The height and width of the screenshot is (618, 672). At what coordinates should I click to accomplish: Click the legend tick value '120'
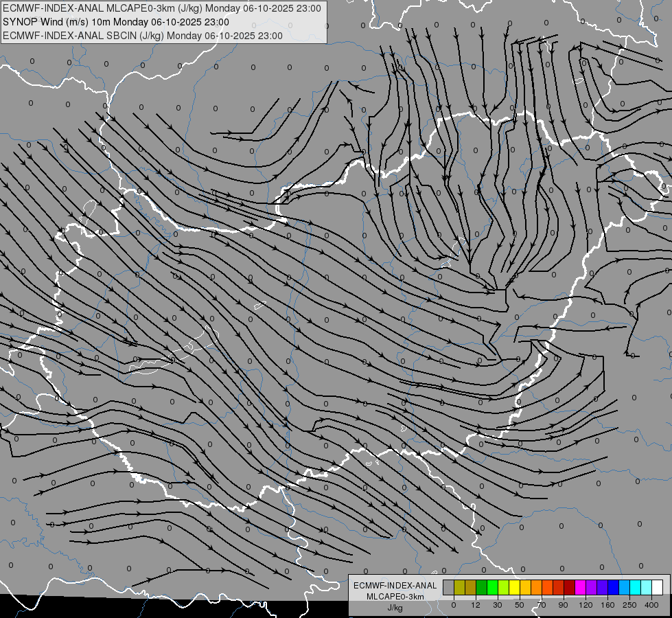pos(586,605)
